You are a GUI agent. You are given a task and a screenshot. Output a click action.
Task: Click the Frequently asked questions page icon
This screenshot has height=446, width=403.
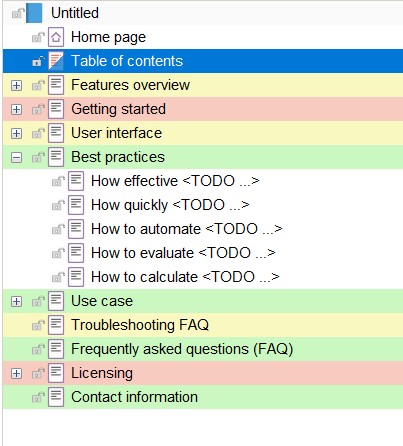56,349
